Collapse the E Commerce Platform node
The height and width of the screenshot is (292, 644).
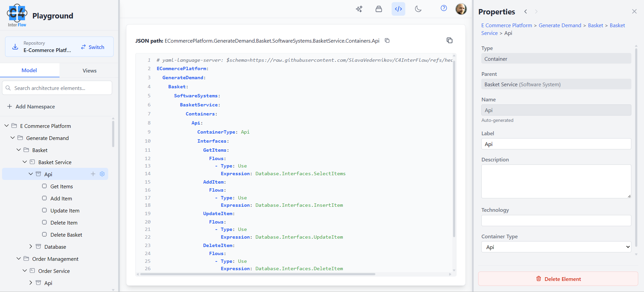pyautogui.click(x=6, y=126)
